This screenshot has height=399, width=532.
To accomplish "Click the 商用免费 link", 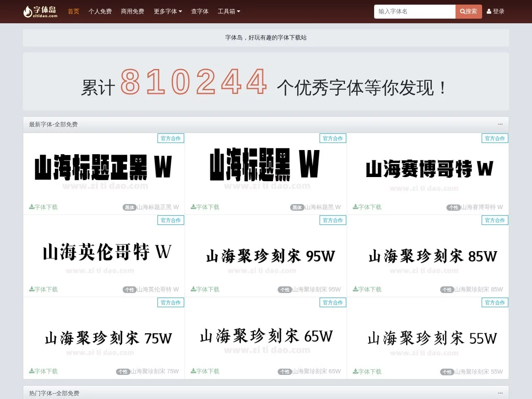I will [133, 11].
